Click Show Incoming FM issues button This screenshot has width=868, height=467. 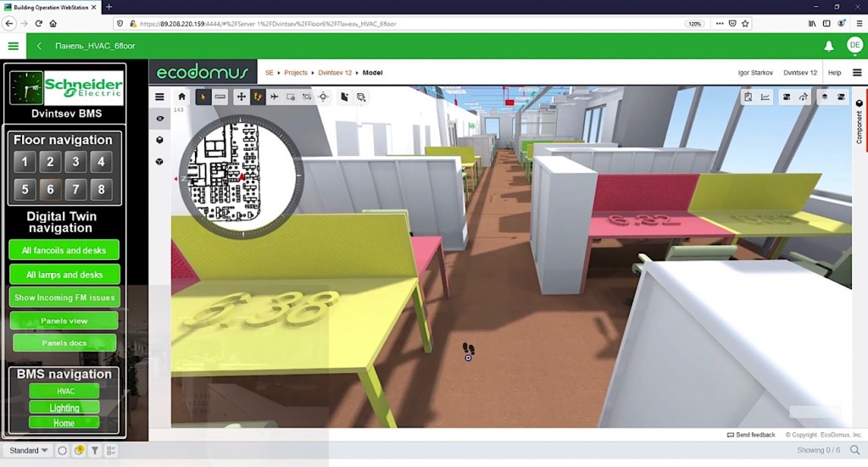coord(64,297)
